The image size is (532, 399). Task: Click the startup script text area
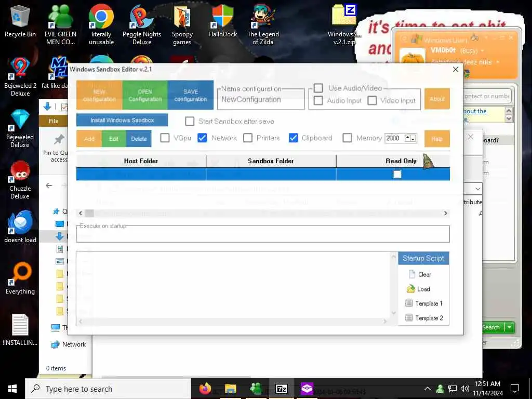[x=234, y=285]
